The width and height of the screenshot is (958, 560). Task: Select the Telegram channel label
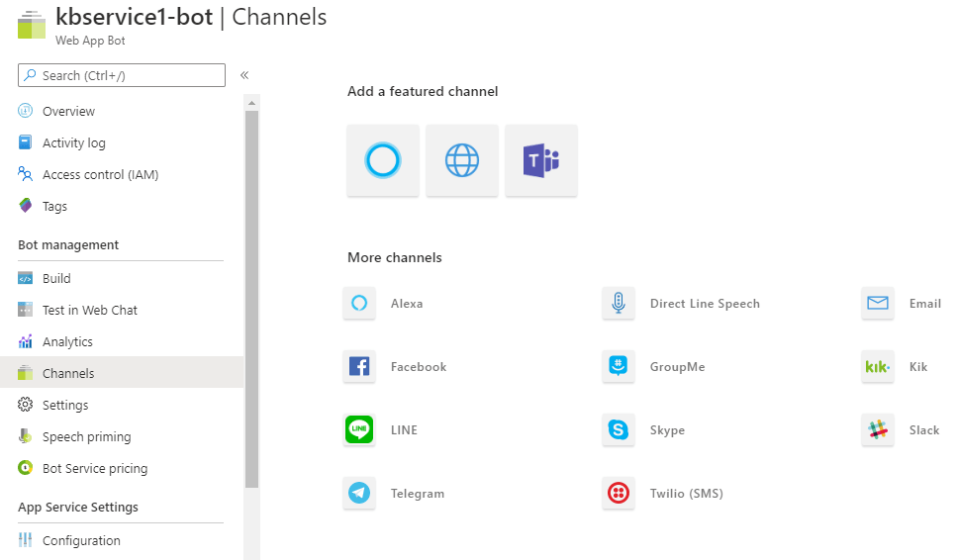pyautogui.click(x=418, y=494)
